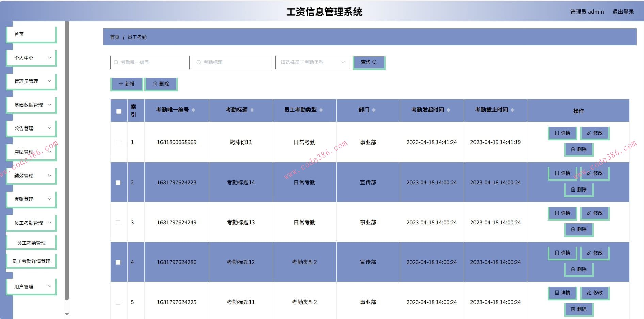The image size is (644, 319).
Task: Expand the 个人中心 sidebar section
Action: (31, 58)
